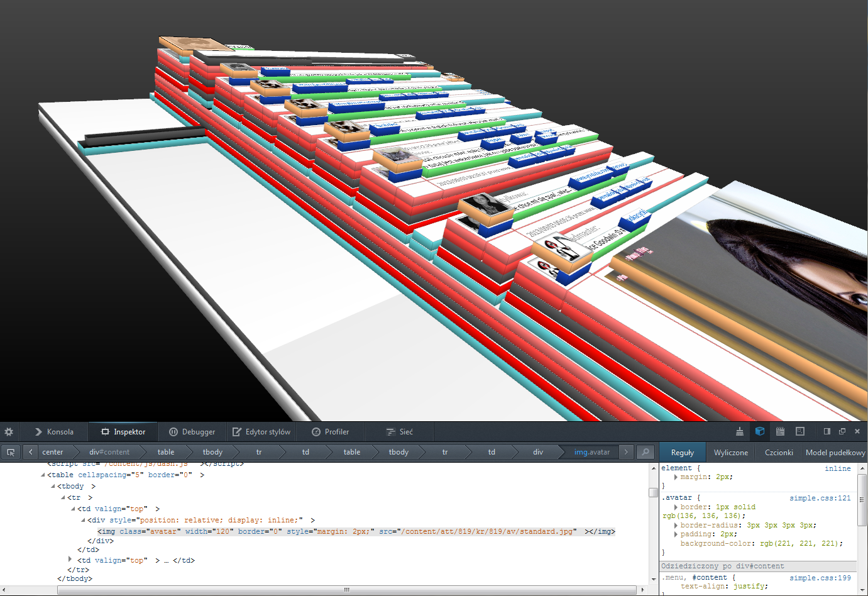Open the Edytor stylów tab
This screenshot has height=596, width=868.
[x=261, y=432]
